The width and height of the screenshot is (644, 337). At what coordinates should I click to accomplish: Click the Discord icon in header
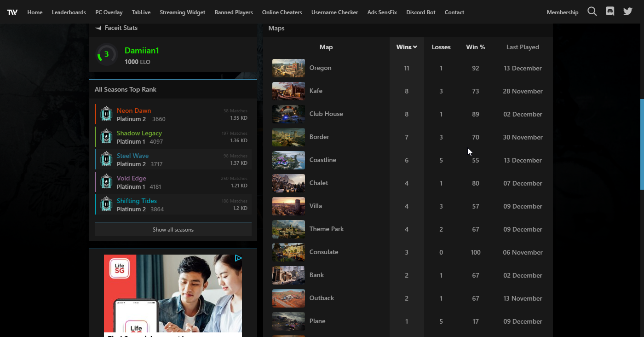coord(610,12)
